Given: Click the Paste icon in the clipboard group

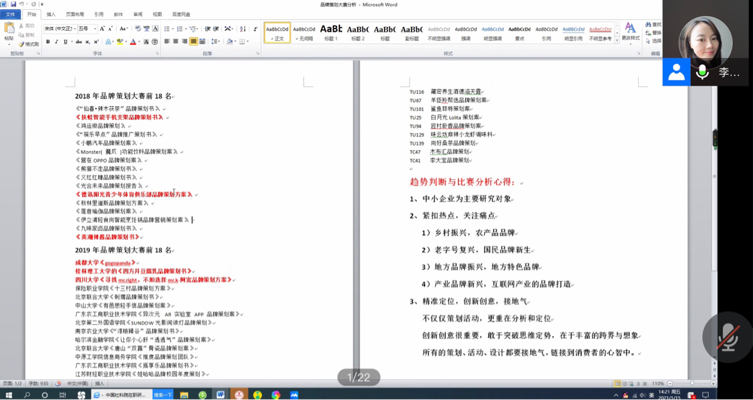Looking at the screenshot, I should click(x=10, y=30).
